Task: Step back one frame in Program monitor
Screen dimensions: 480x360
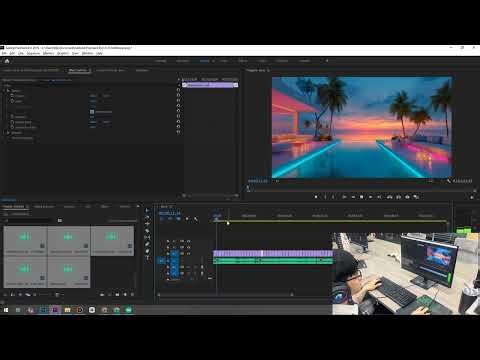Action: point(353,197)
